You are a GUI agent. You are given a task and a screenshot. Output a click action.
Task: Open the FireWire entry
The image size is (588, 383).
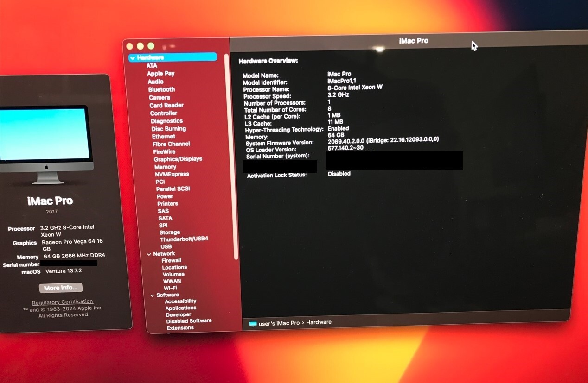[165, 152]
